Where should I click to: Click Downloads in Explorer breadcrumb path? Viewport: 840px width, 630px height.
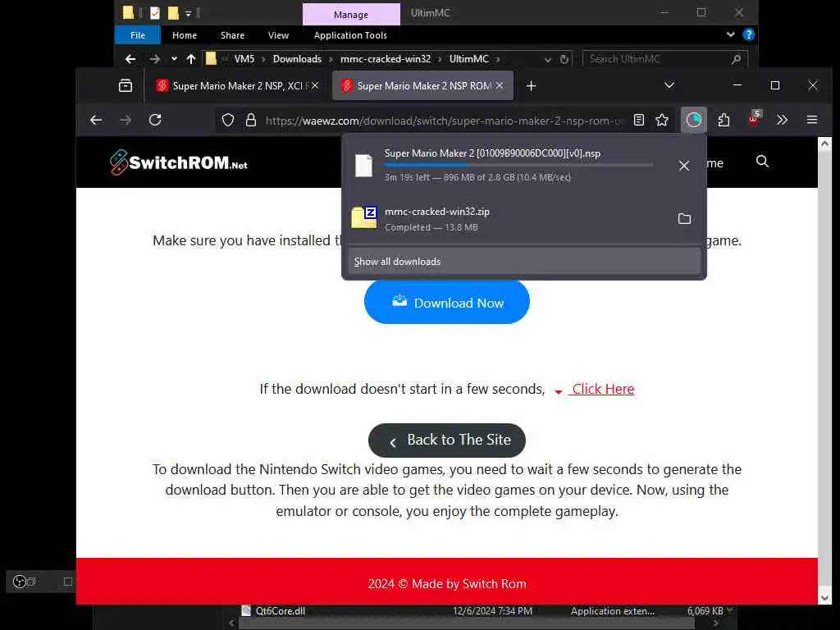click(x=297, y=59)
